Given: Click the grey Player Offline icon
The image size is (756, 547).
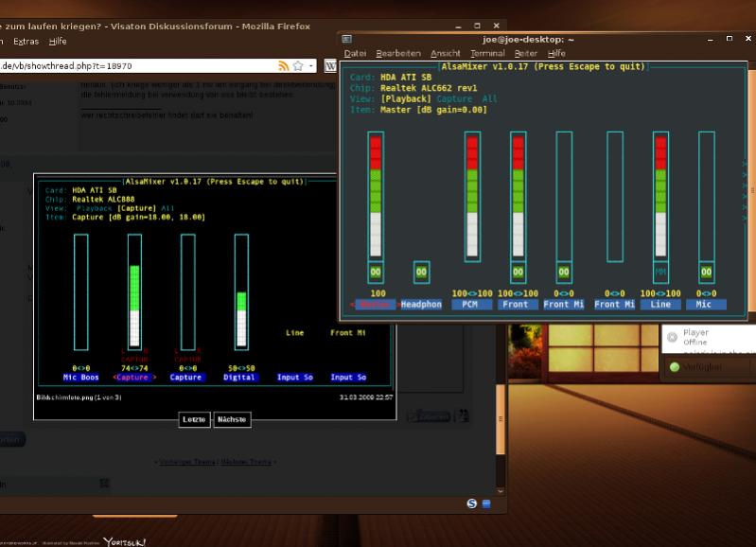Looking at the screenshot, I should click(672, 337).
